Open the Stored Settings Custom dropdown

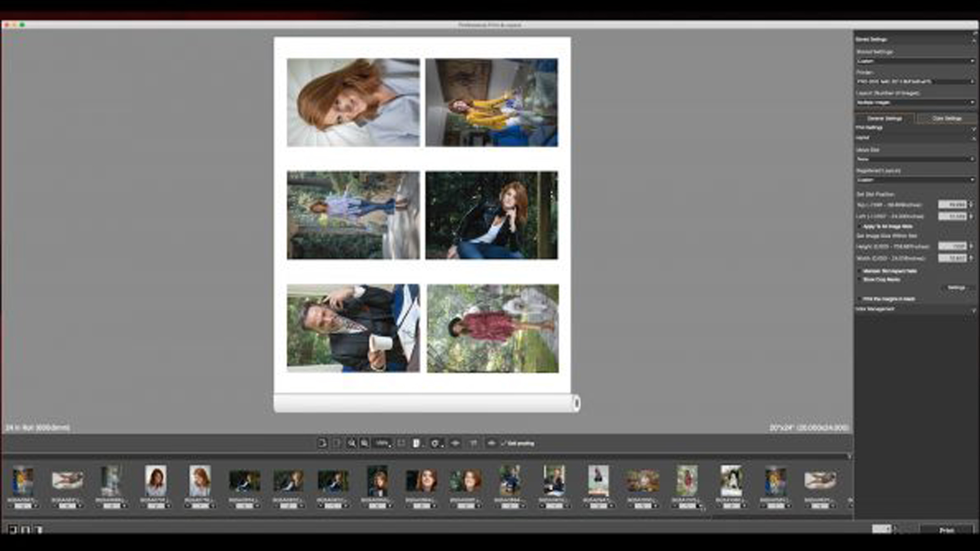click(915, 61)
